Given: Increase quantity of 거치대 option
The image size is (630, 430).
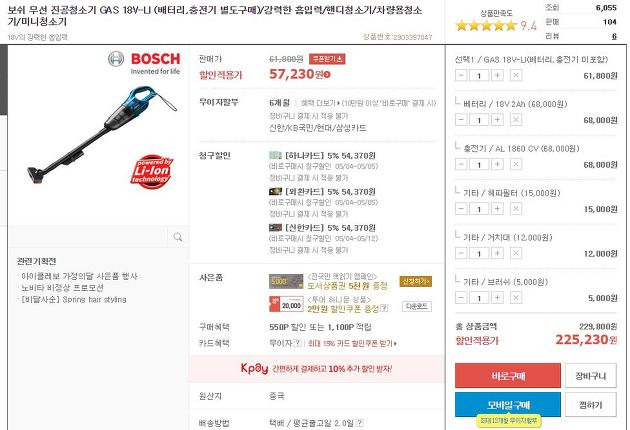Looking at the screenshot, I should [x=497, y=253].
